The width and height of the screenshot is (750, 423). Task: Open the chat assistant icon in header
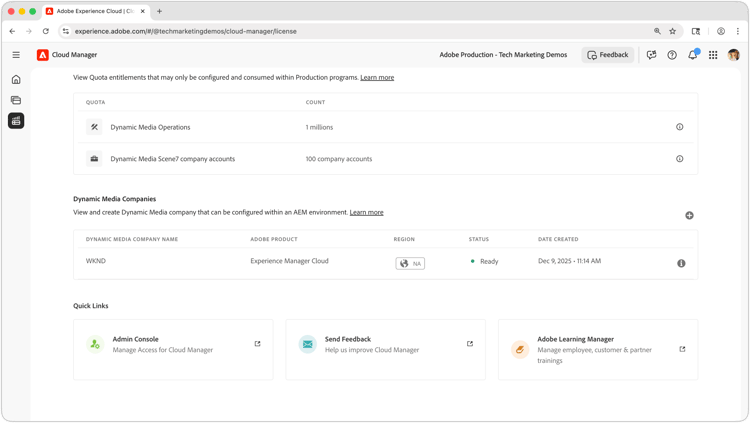pyautogui.click(x=651, y=55)
